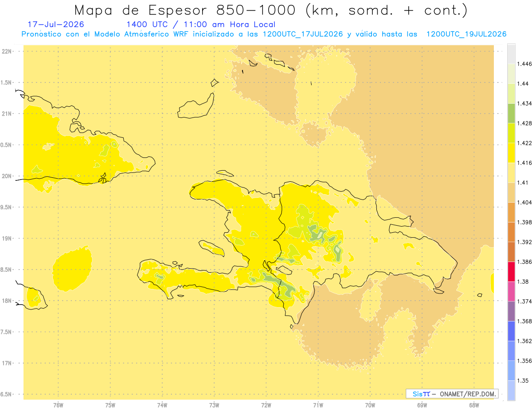Select the date label "17-Jul-2026"
532x411 pixels.
56,24
